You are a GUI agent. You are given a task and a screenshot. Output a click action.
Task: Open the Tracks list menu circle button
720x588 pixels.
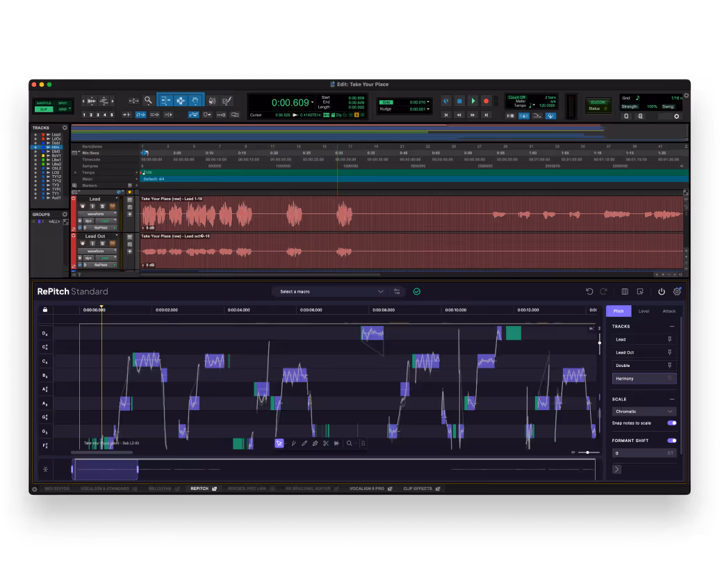click(65, 128)
